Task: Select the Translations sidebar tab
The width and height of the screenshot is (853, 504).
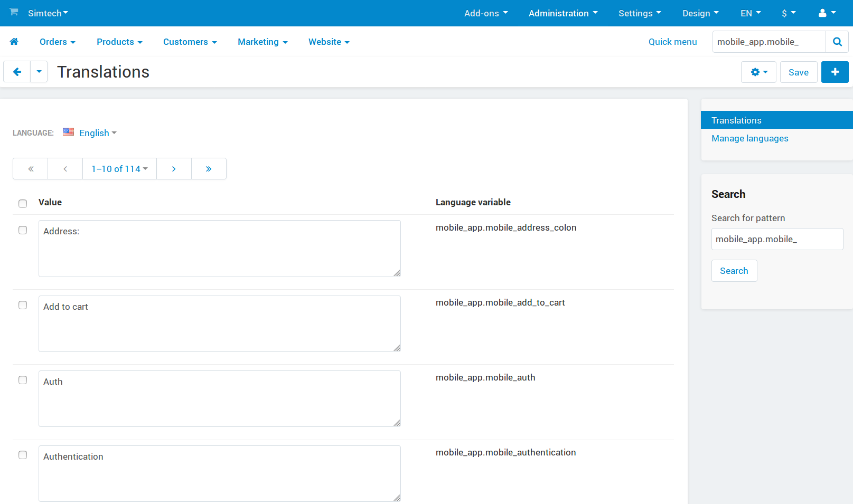Action: [x=776, y=120]
